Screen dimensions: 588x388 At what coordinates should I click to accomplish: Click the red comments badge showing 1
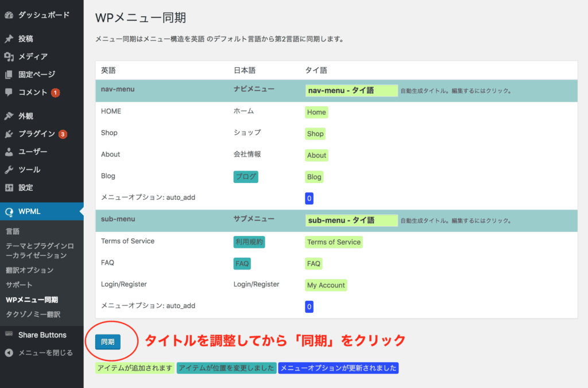pos(56,92)
